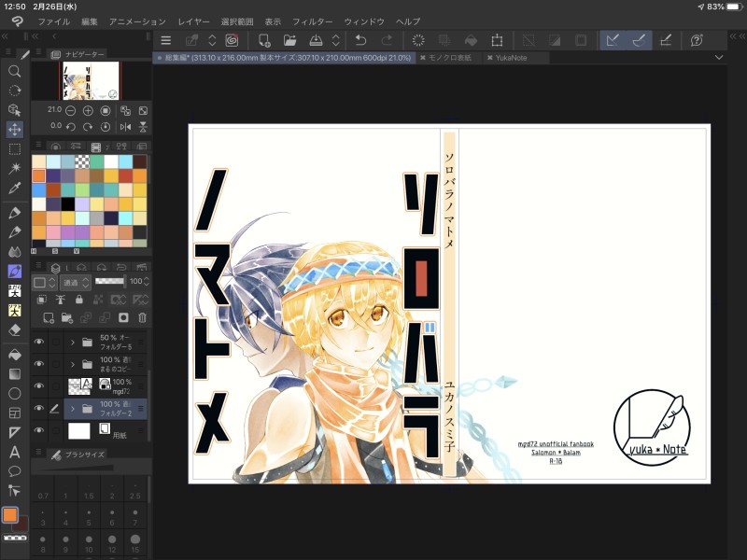Click the Redo arrow

click(387, 40)
